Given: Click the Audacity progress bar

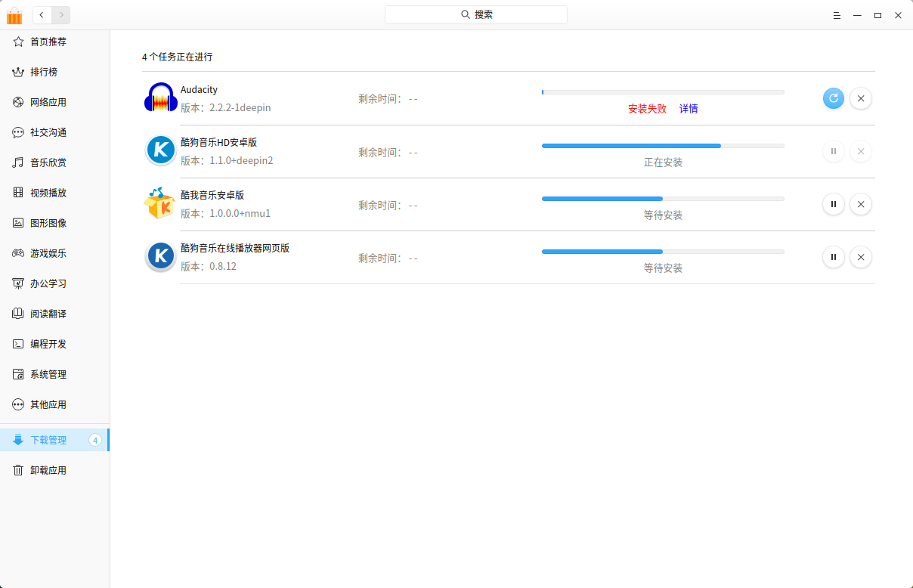Looking at the screenshot, I should pyautogui.click(x=663, y=92).
